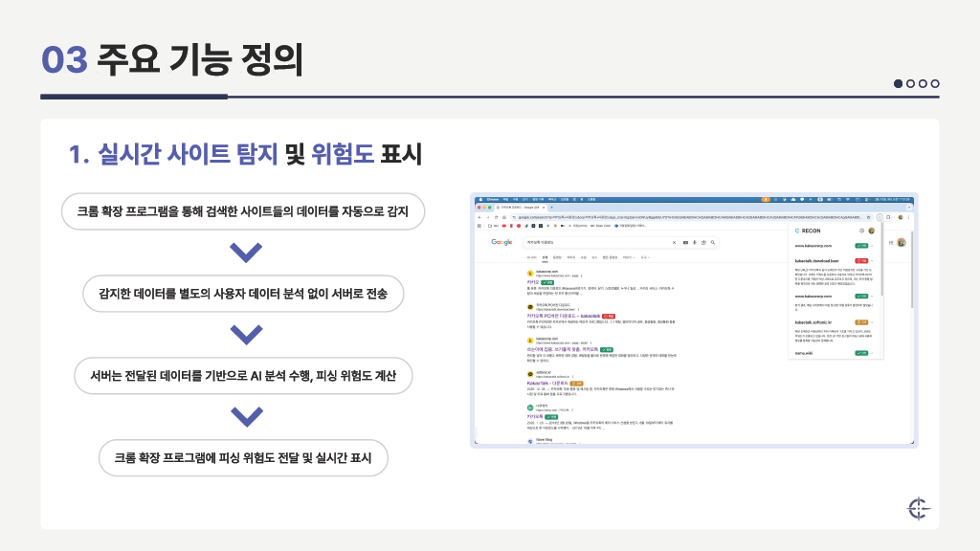Collapse the kakaotalk.download.beer entry chevron

(873, 260)
